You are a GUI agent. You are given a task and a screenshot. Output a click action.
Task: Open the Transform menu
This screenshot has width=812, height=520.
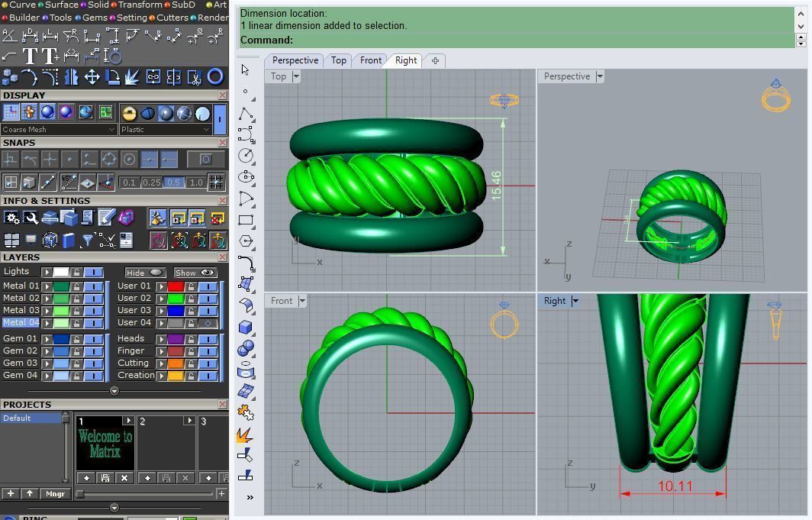(136, 5)
